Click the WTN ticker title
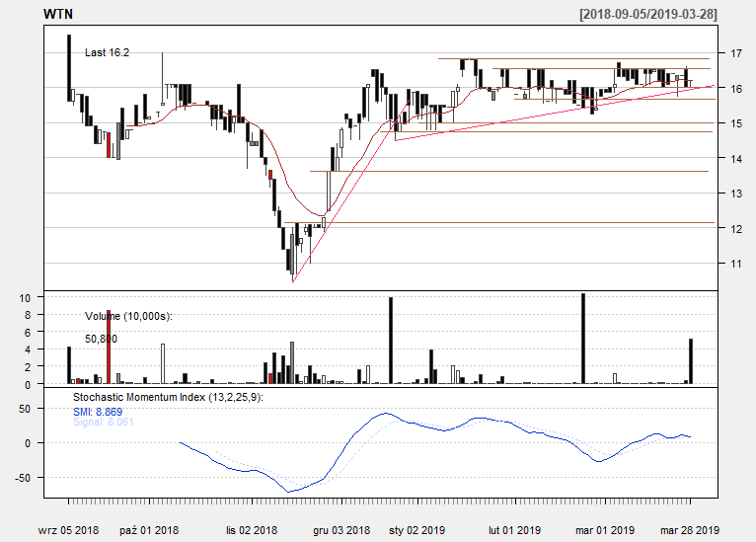The width and height of the screenshot is (756, 542). [x=58, y=14]
